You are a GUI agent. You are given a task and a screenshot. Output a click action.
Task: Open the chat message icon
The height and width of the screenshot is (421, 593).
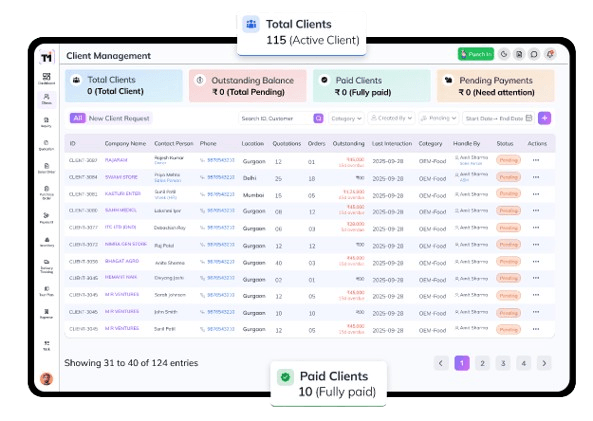pyautogui.click(x=534, y=54)
